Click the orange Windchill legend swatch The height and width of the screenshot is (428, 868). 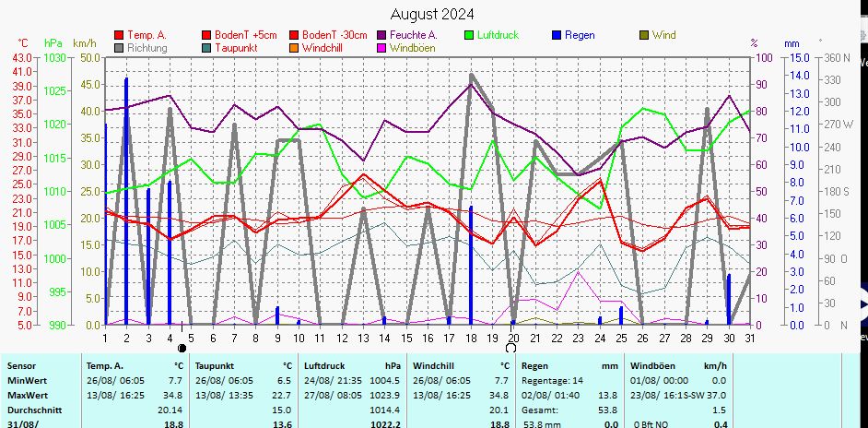tap(293, 48)
